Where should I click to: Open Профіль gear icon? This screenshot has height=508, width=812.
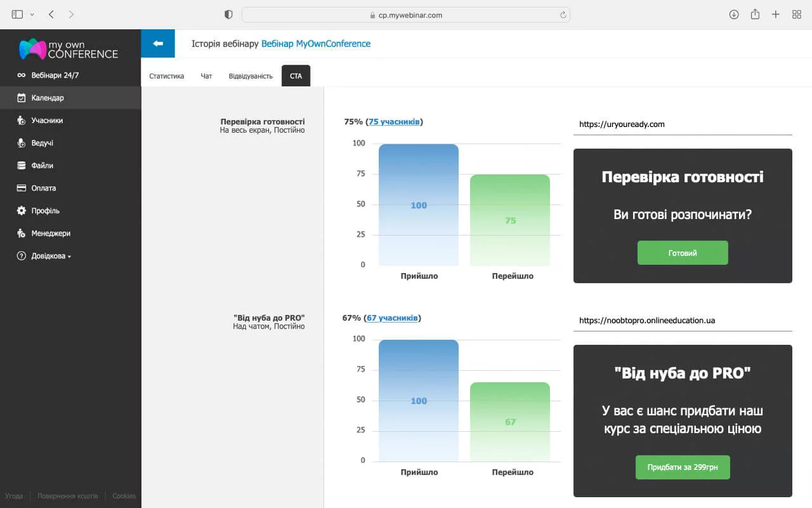pos(21,211)
